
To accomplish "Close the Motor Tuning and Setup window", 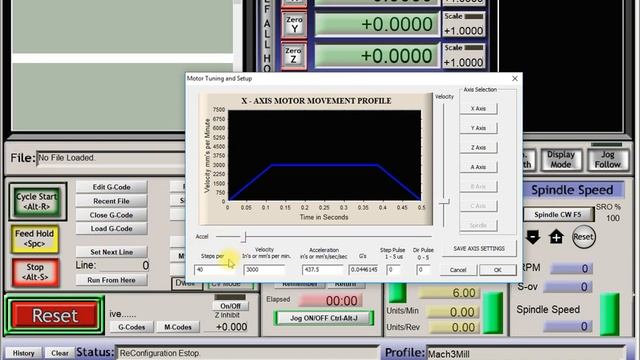I will pyautogui.click(x=515, y=78).
